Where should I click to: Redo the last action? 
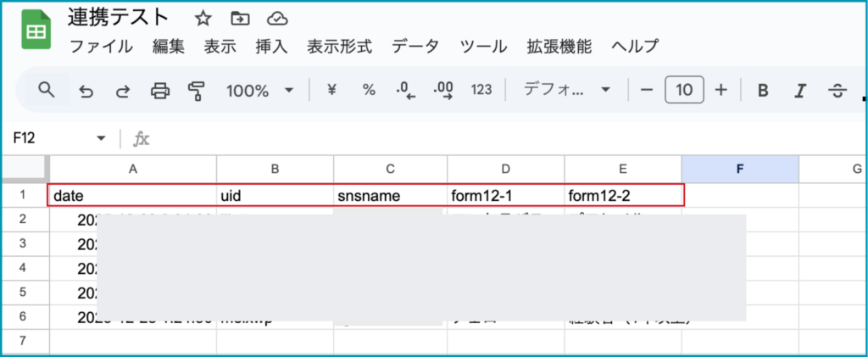[122, 90]
